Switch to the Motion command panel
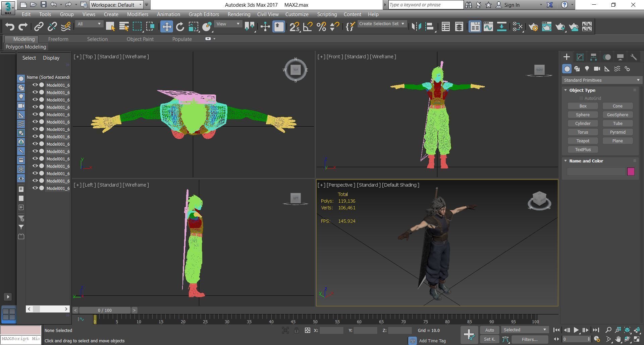644x345 pixels. pyautogui.click(x=607, y=57)
